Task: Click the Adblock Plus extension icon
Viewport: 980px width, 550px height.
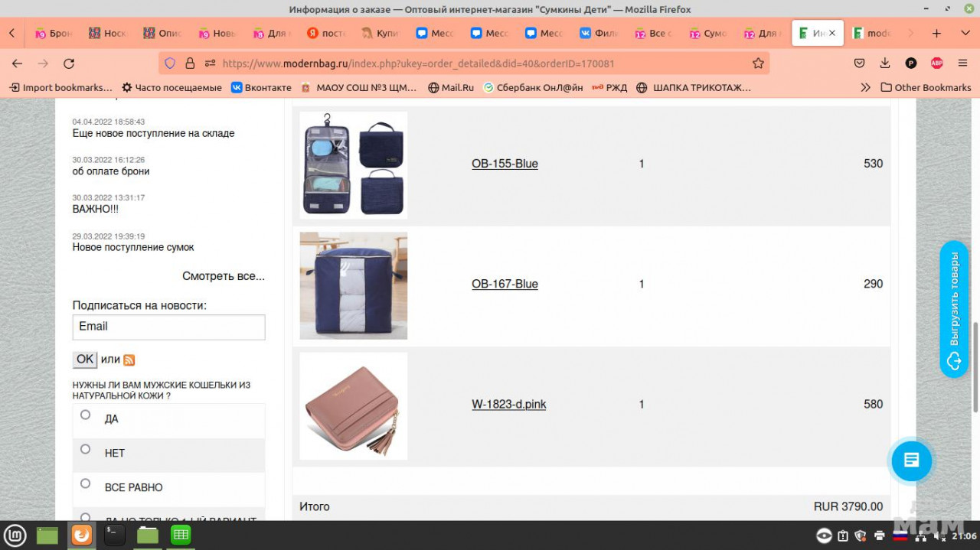Action: click(936, 63)
